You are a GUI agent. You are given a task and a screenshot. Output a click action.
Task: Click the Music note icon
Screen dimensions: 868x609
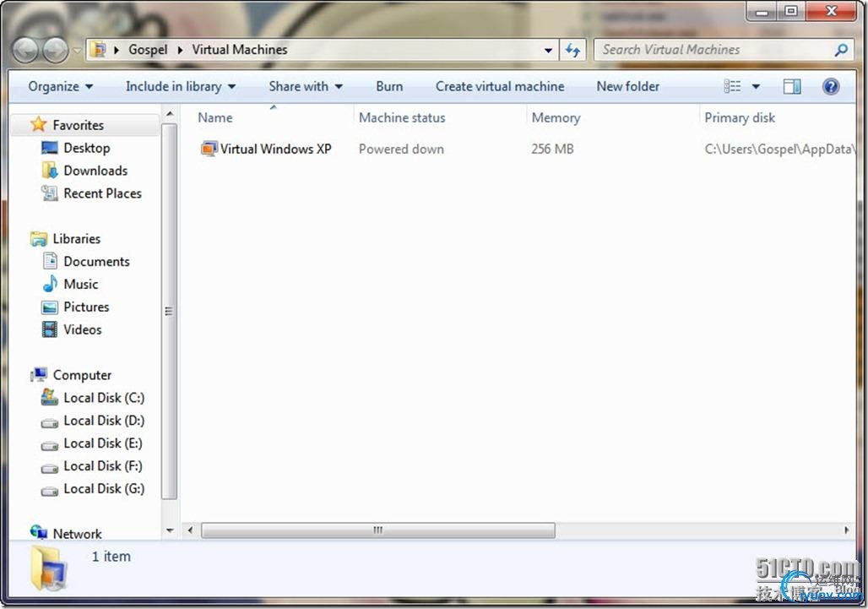click(50, 284)
